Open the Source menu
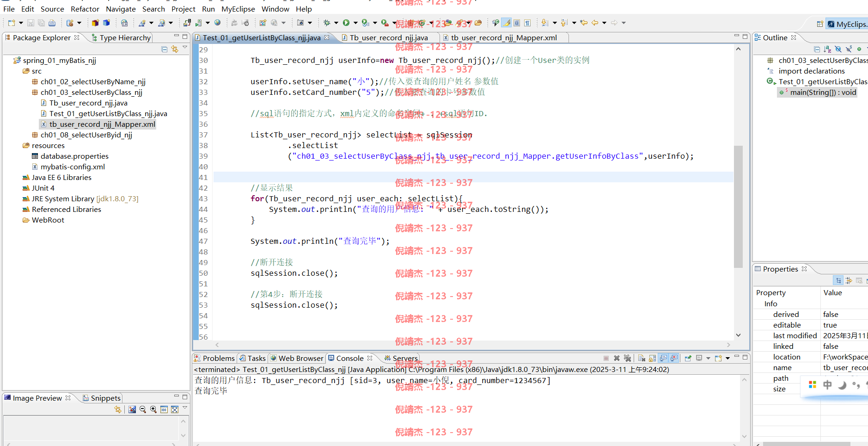The image size is (868, 446). click(x=52, y=9)
